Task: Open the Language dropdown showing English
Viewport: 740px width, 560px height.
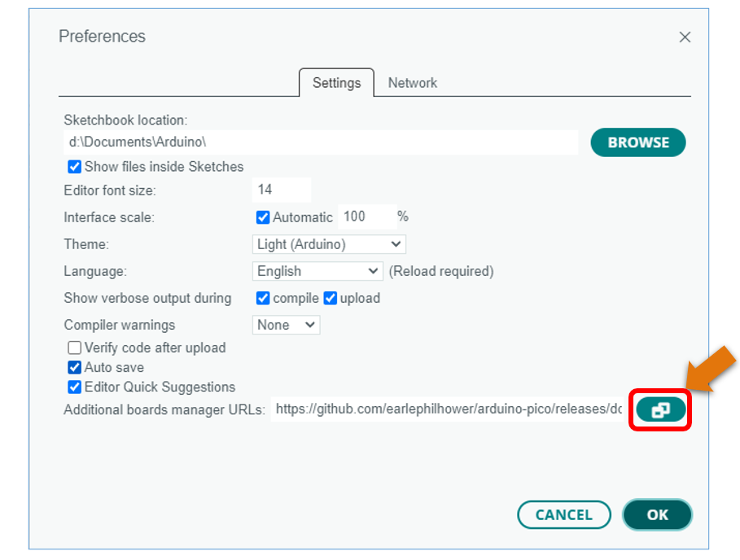Action: click(x=317, y=271)
